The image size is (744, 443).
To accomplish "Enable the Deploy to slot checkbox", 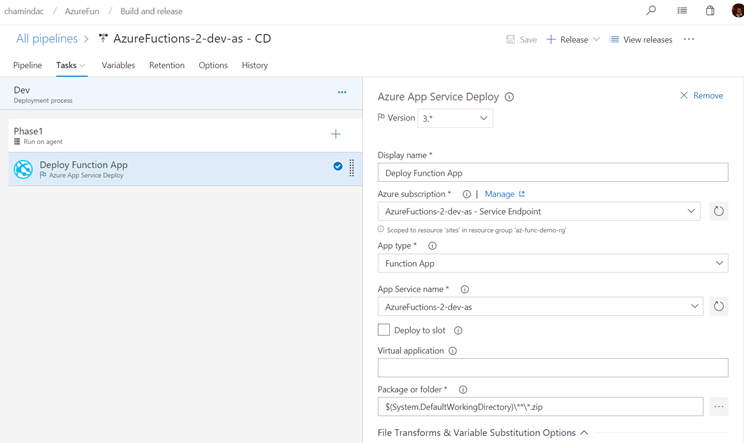I will click(x=384, y=330).
